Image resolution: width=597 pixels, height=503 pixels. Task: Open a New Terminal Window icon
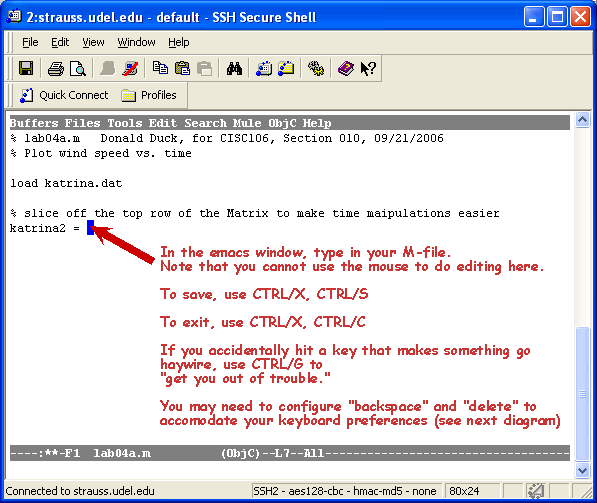coord(264,69)
